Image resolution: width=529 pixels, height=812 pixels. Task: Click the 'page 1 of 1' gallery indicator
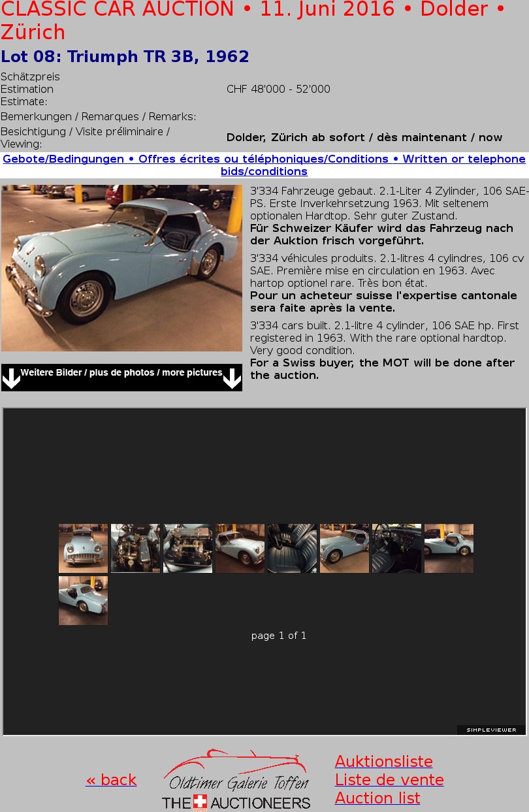[279, 636]
